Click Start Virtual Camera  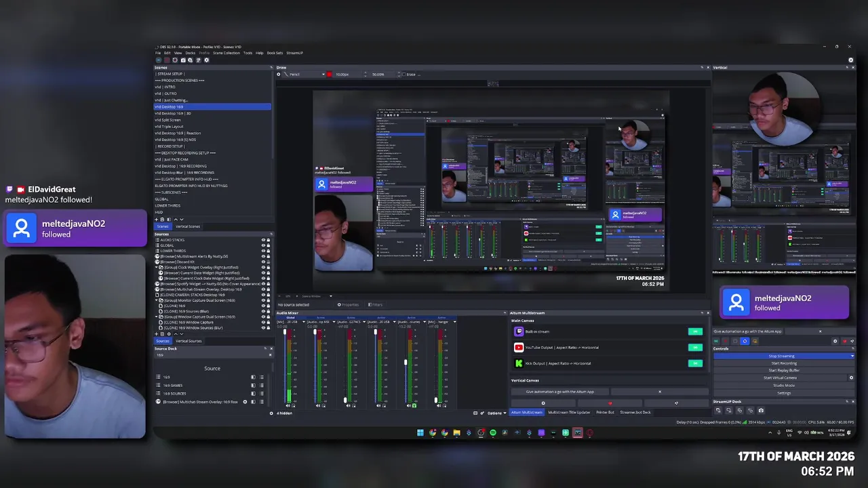pos(780,378)
